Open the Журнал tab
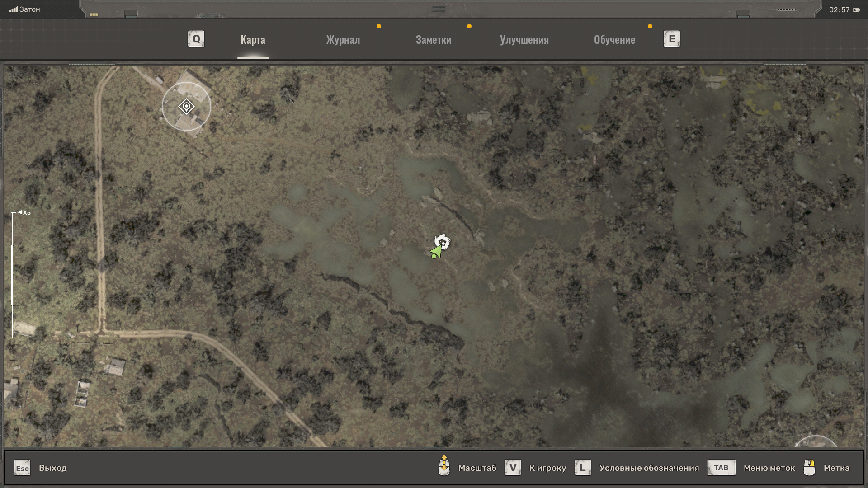Screen dimensions: 868x488 (343, 40)
